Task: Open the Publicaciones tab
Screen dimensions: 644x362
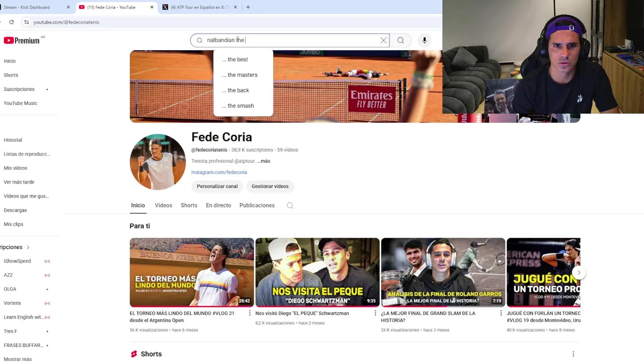Action: tap(257, 205)
